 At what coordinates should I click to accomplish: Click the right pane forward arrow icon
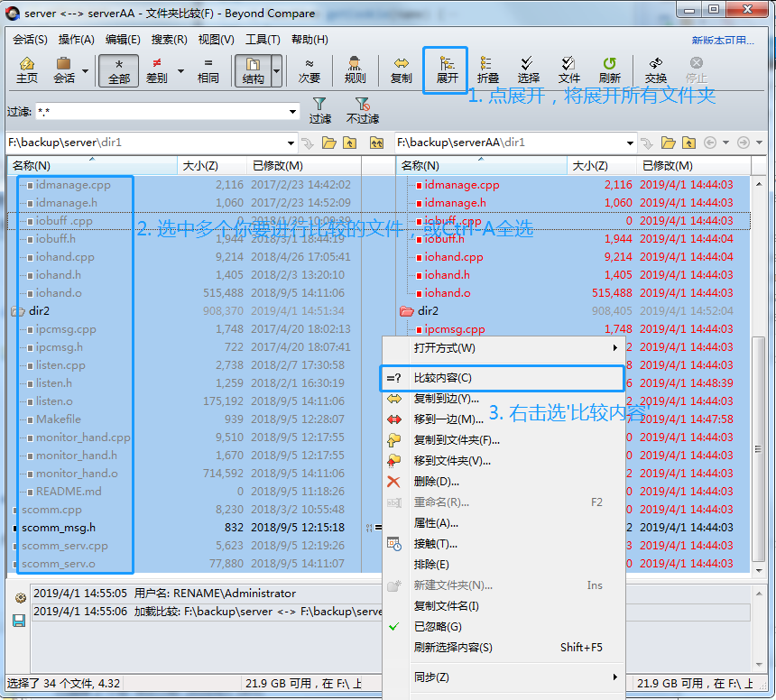tap(743, 143)
